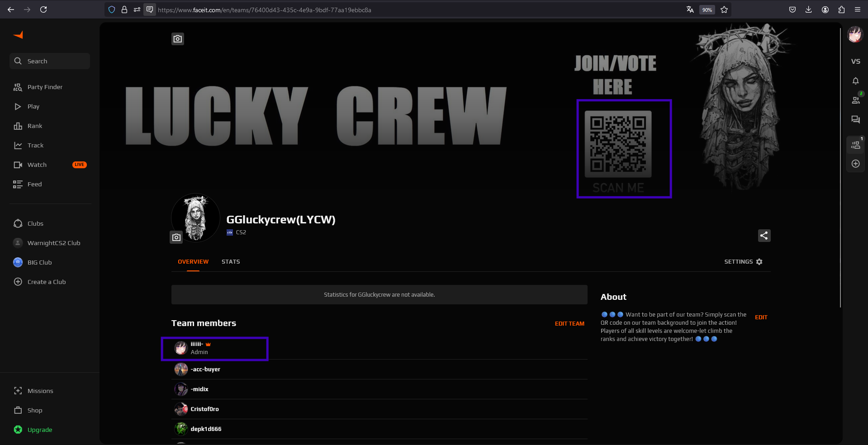
Task: Focus the FACEIT Search field
Action: (50, 61)
